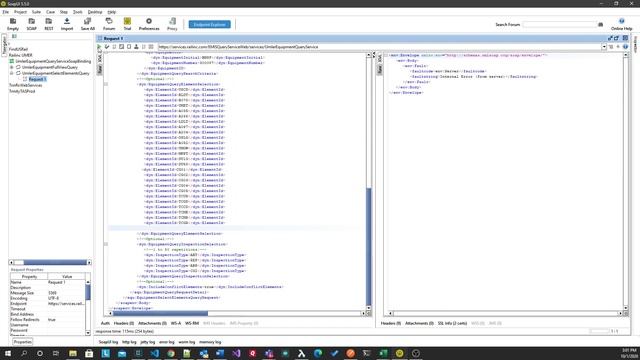Open the Step menu
This screenshot has width=640, height=360.
pos(64,12)
